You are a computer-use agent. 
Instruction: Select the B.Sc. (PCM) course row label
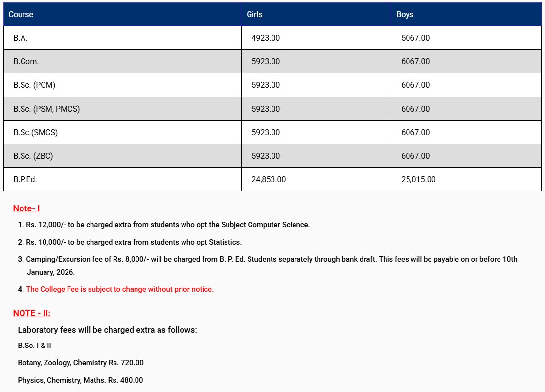pos(34,85)
